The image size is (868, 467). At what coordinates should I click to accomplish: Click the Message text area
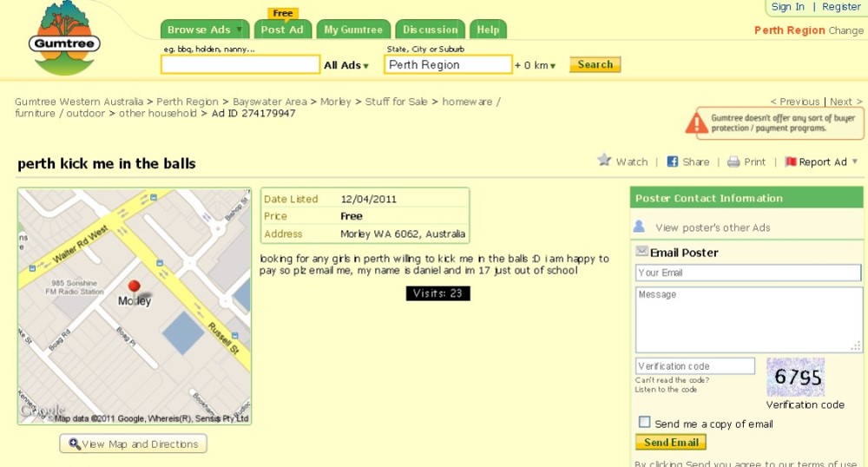point(748,319)
